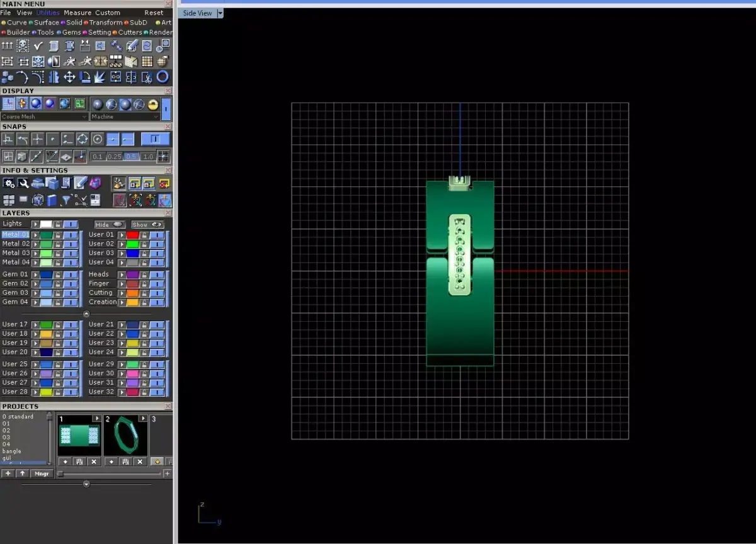Expand arrow for the Heads layer
Screen dimensions: 756x544
click(122, 275)
